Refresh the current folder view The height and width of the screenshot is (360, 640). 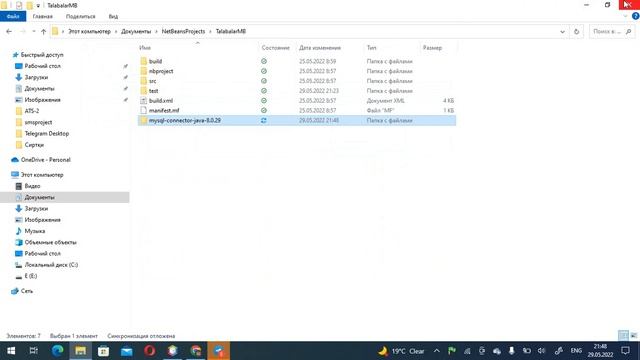(x=576, y=31)
